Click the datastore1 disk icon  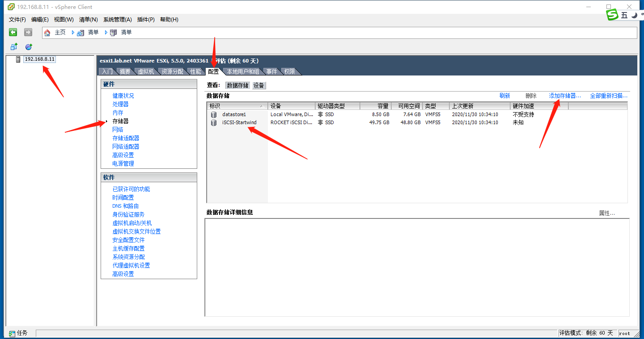(x=214, y=114)
